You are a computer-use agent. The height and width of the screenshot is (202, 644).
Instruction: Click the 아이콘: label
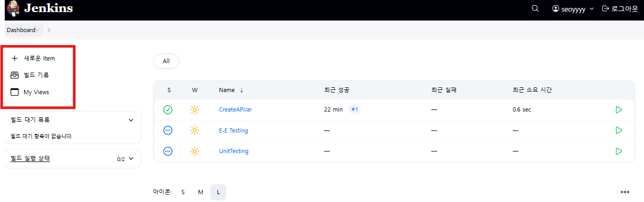click(x=162, y=192)
